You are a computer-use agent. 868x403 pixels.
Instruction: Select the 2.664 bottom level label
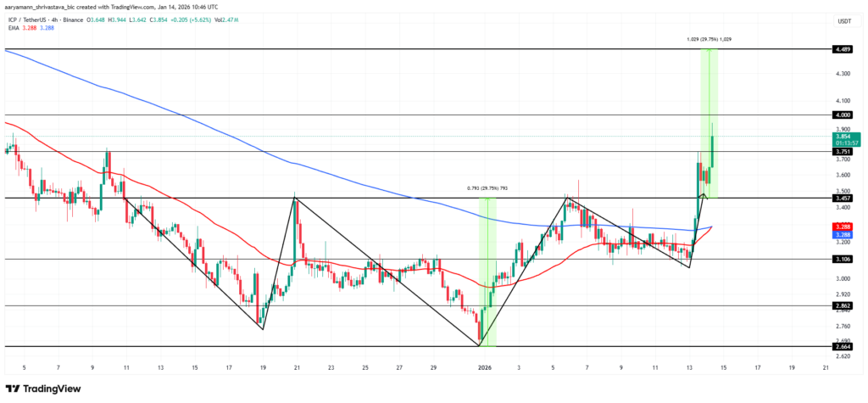(843, 346)
